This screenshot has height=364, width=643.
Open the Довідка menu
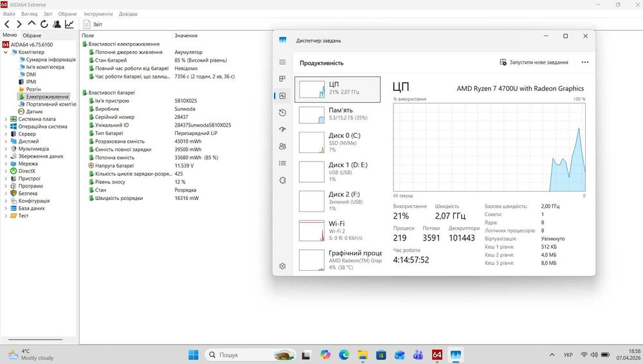point(128,14)
